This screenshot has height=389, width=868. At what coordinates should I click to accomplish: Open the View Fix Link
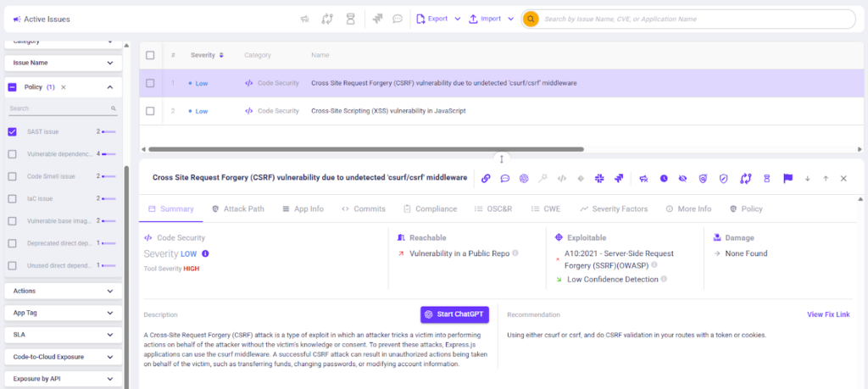828,314
